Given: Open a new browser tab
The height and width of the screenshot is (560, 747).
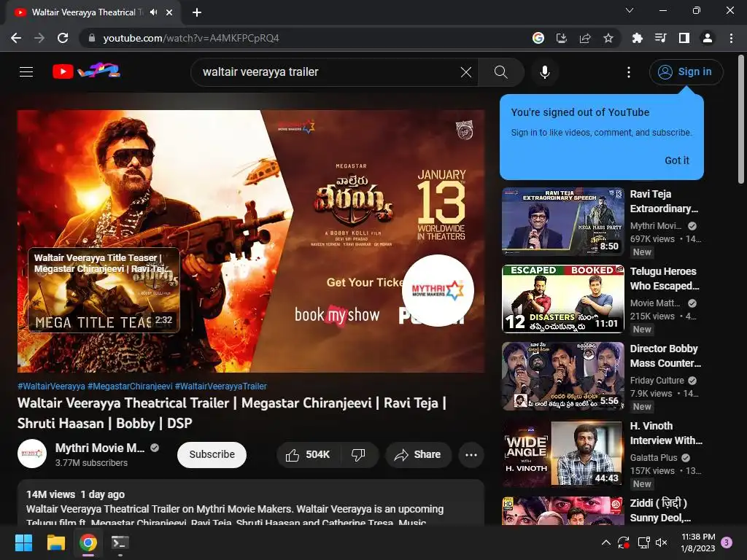Looking at the screenshot, I should (197, 12).
